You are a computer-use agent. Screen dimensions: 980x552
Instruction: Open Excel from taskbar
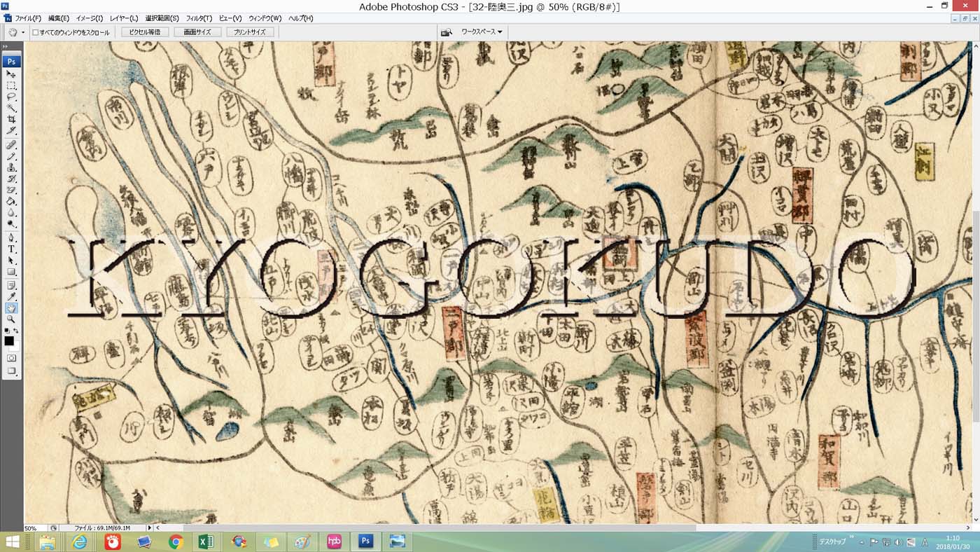click(206, 541)
